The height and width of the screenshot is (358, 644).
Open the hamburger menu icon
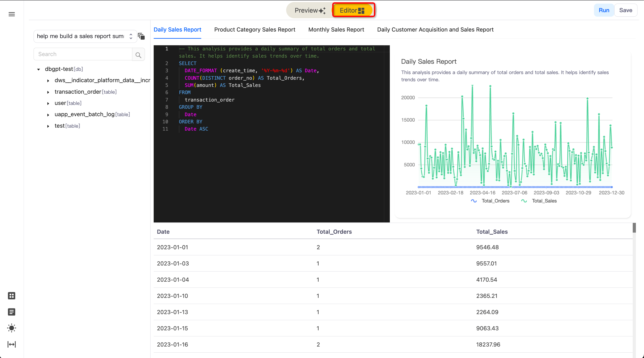12,14
